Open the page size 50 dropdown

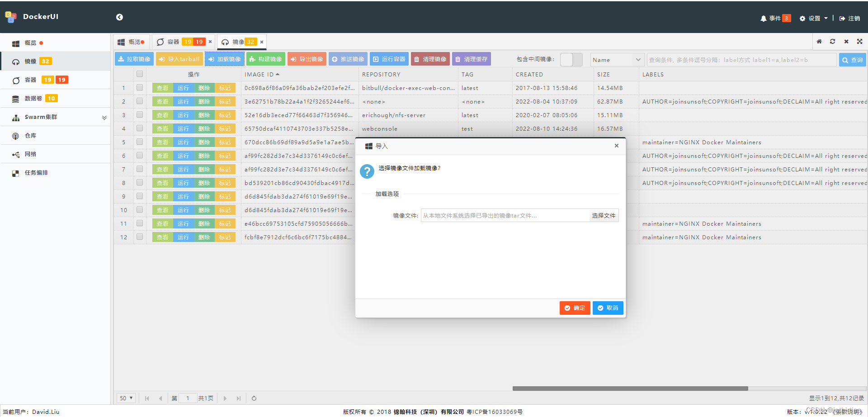tap(126, 398)
